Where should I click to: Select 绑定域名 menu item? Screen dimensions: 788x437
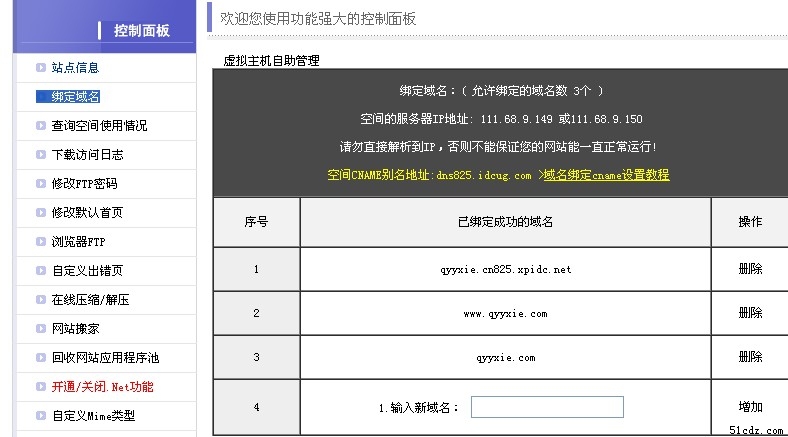[75, 96]
